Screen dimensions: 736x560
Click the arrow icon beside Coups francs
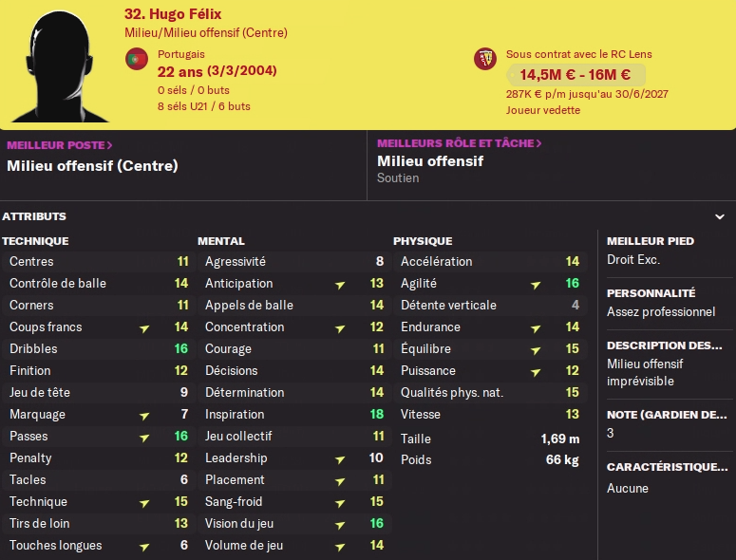pyautogui.click(x=144, y=327)
